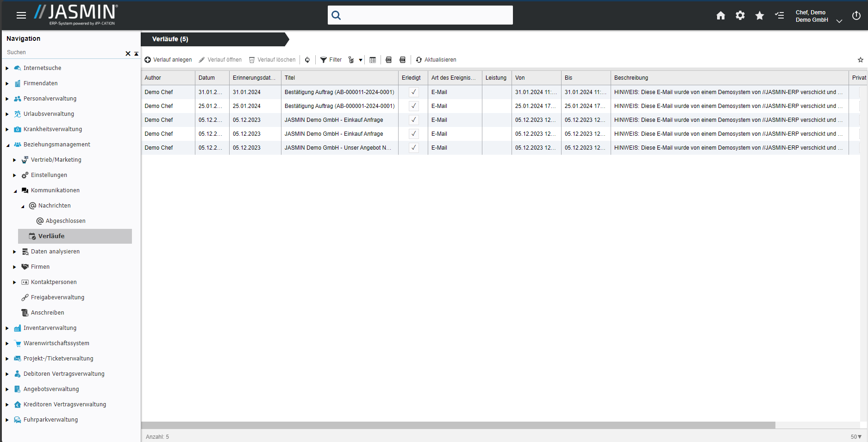
Task: Toggle Erledigt checkbox for AB-000011-2024-0001 row
Action: tap(413, 92)
